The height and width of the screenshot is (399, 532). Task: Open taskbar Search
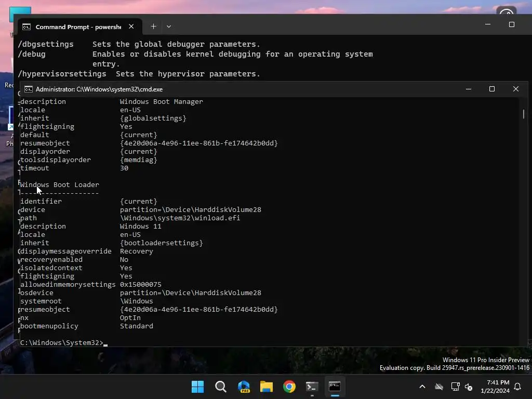(220, 387)
